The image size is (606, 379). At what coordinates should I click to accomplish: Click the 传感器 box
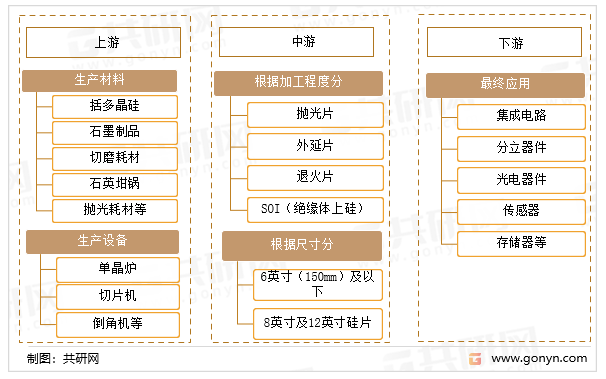click(521, 212)
